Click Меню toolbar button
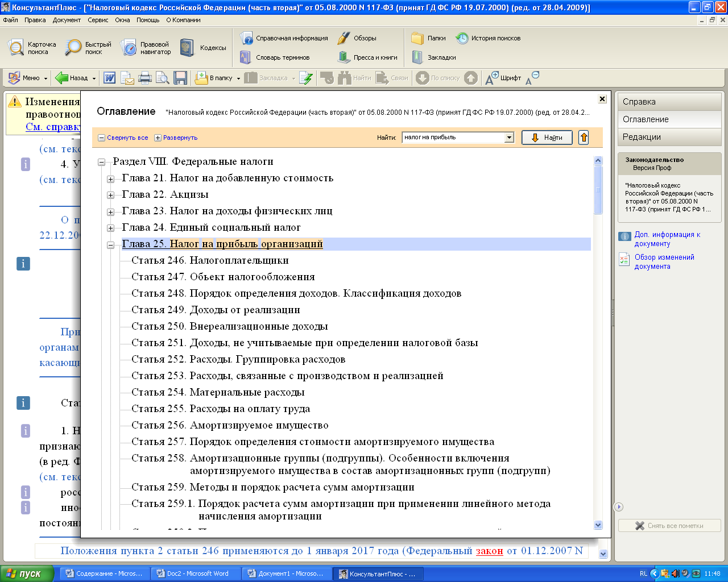Viewport: 728px width, 582px height. coord(24,78)
